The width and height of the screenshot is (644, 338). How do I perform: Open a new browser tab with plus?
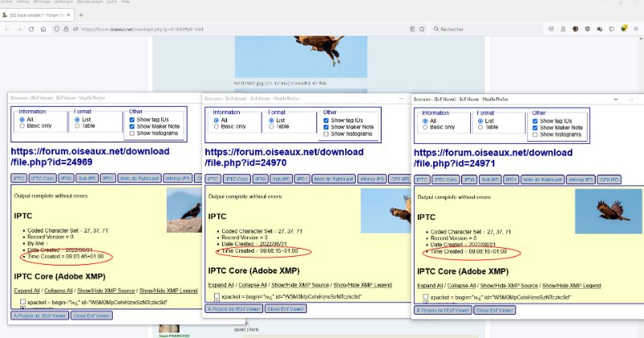tap(81, 15)
